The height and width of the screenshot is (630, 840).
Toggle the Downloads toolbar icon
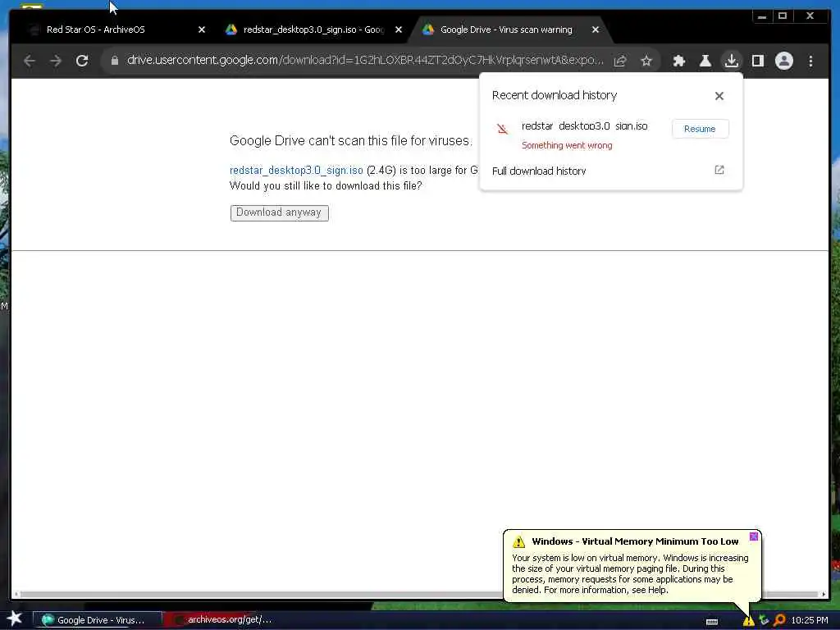click(x=731, y=61)
